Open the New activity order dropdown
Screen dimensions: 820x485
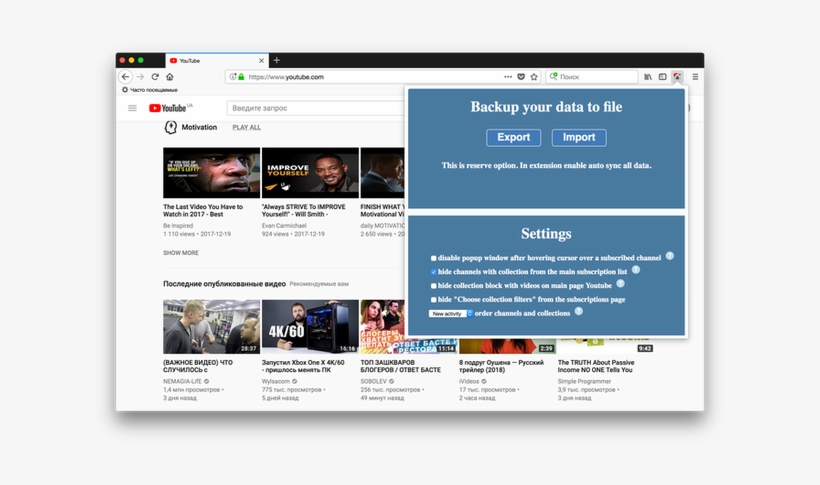point(451,313)
